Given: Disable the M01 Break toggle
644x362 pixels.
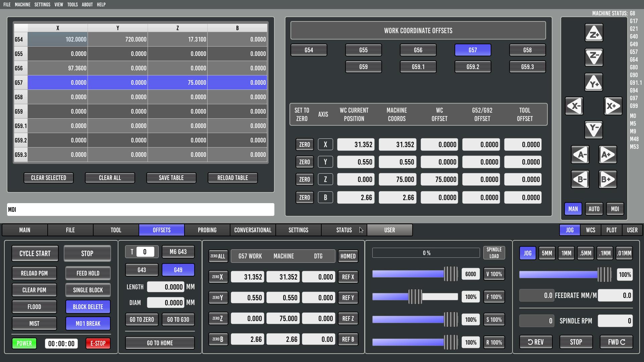Looking at the screenshot, I should [x=88, y=323].
